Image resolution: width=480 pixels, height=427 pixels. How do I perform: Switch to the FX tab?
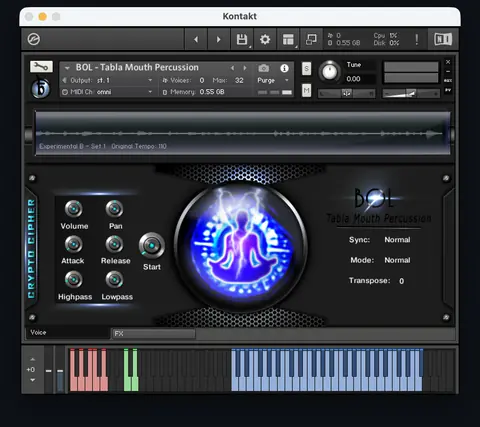coord(154,333)
